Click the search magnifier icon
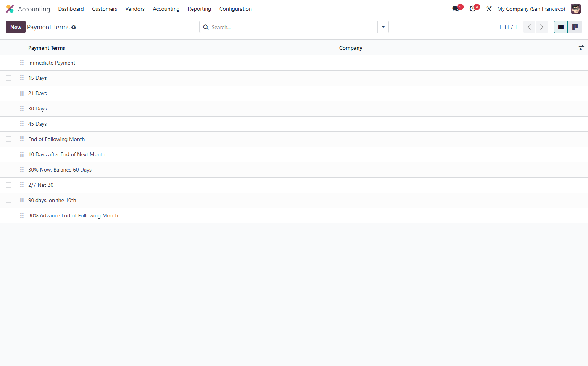The height and width of the screenshot is (366, 588). click(x=206, y=27)
